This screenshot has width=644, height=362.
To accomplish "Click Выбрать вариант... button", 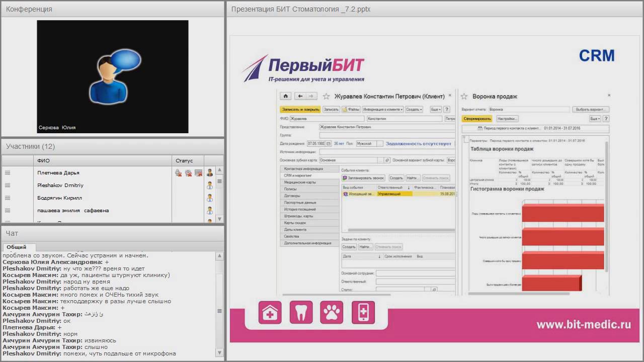I will tap(591, 109).
